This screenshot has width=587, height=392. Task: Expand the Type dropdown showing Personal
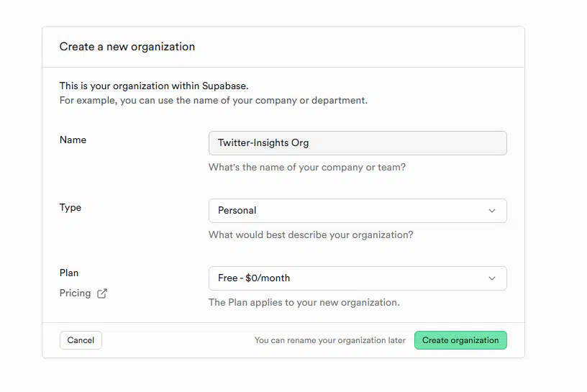(358, 211)
